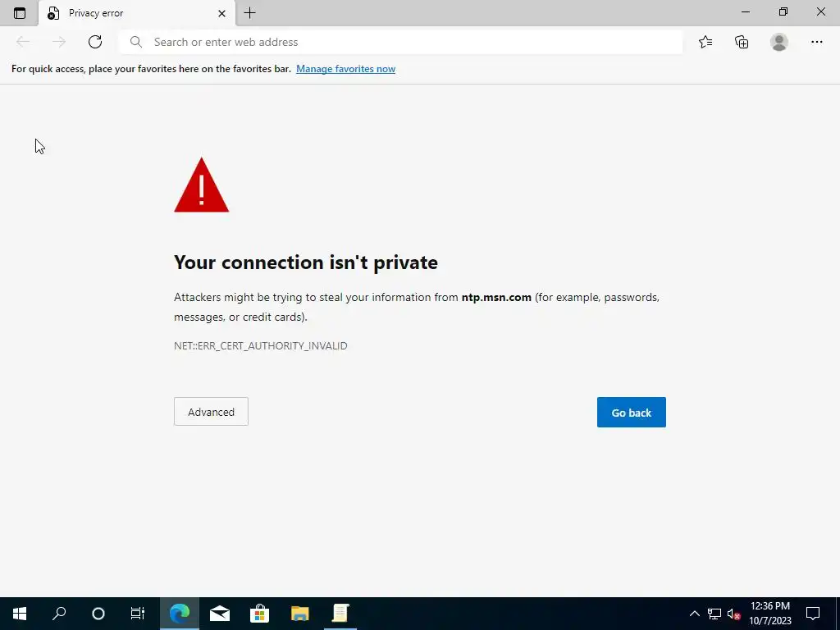Screen dimensions: 840x630
Task: Open Microsoft Store taskbar icon
Action: tap(259, 614)
